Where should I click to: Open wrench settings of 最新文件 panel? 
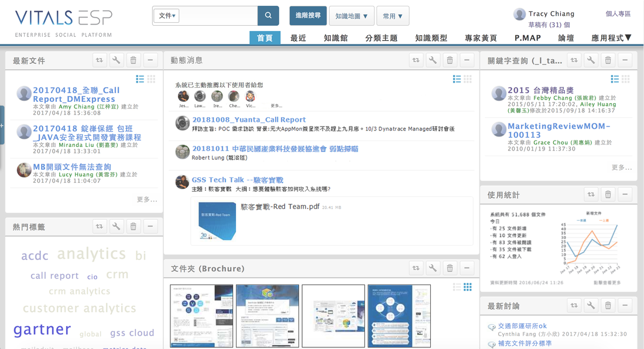(x=117, y=60)
